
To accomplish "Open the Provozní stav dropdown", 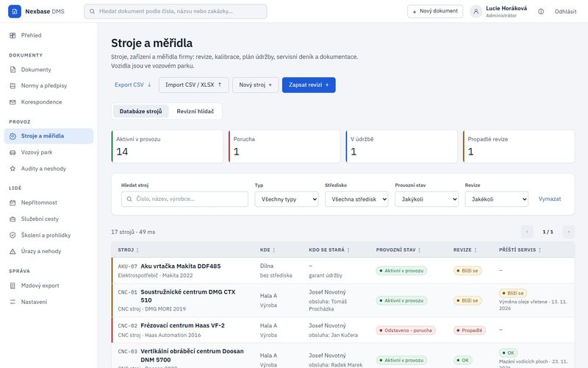I will (x=426, y=199).
